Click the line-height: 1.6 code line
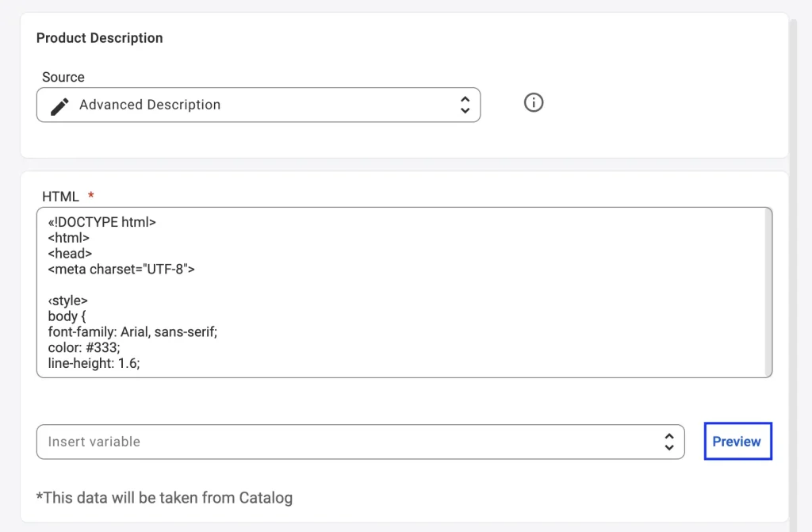 (x=94, y=364)
